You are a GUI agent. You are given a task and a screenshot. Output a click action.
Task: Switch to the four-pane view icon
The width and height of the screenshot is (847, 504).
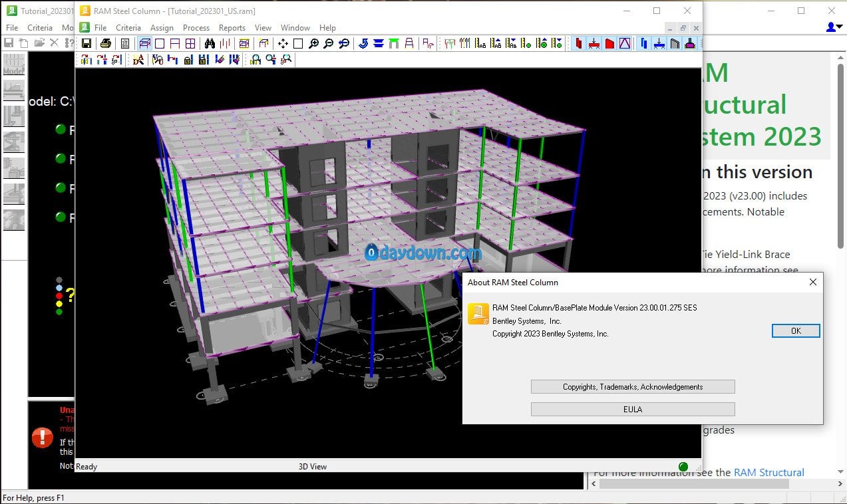[190, 43]
